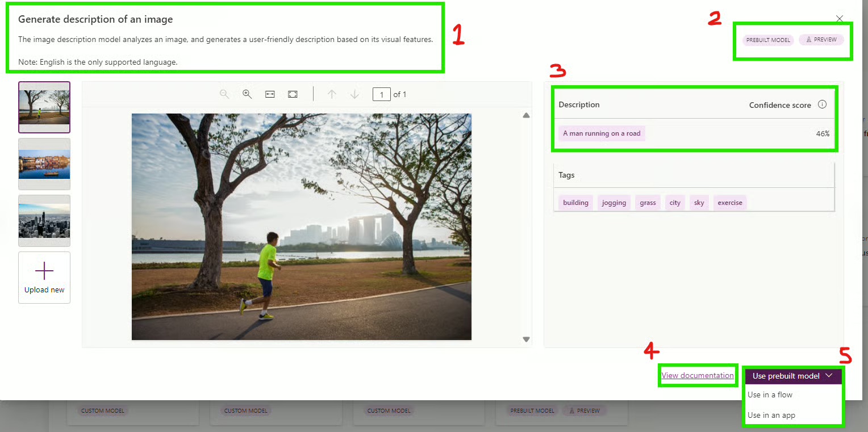The height and width of the screenshot is (432, 868).
Task: Close the image description dialog
Action: click(840, 19)
